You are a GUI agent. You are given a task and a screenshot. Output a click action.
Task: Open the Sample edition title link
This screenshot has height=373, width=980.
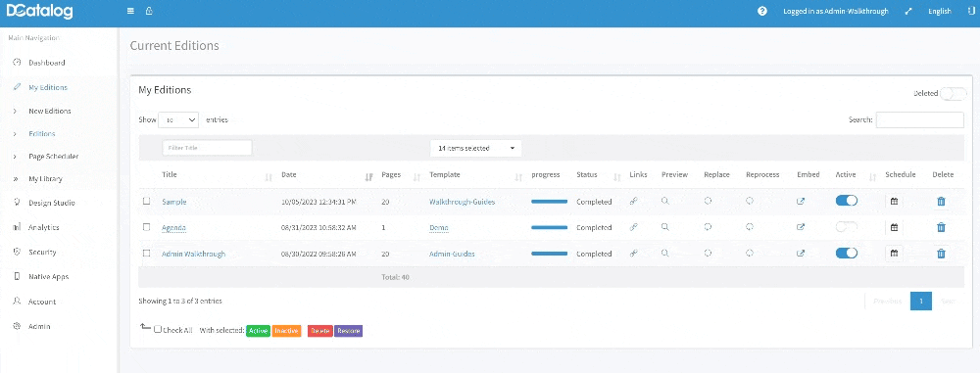pyautogui.click(x=173, y=202)
